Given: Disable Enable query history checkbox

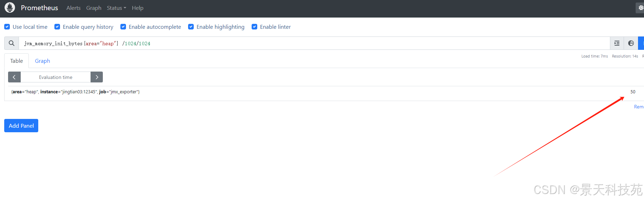Looking at the screenshot, I should point(57,27).
